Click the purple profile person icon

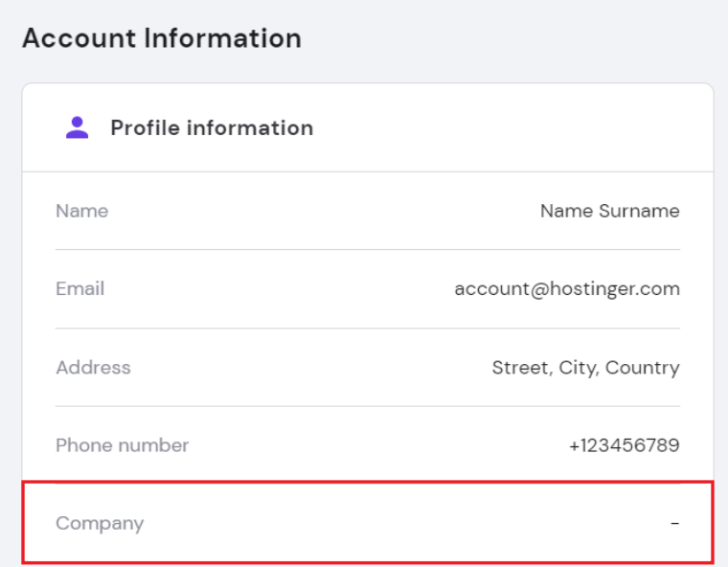click(78, 127)
